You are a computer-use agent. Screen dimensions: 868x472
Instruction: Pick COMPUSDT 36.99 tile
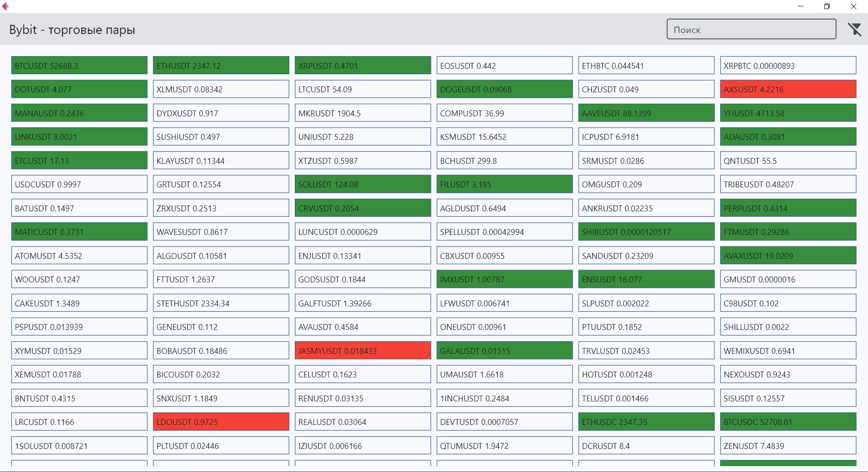tap(505, 113)
